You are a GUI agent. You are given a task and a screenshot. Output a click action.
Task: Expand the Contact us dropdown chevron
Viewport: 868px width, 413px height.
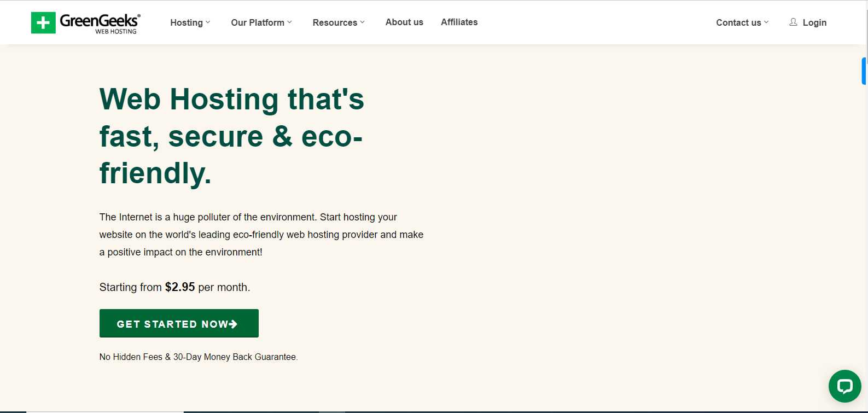[766, 22]
